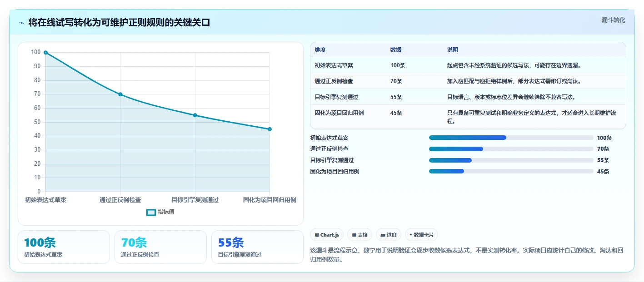Click the title 将在线试写转化为可维护正则规则的关键关口
This screenshot has width=644, height=282.
point(119,23)
